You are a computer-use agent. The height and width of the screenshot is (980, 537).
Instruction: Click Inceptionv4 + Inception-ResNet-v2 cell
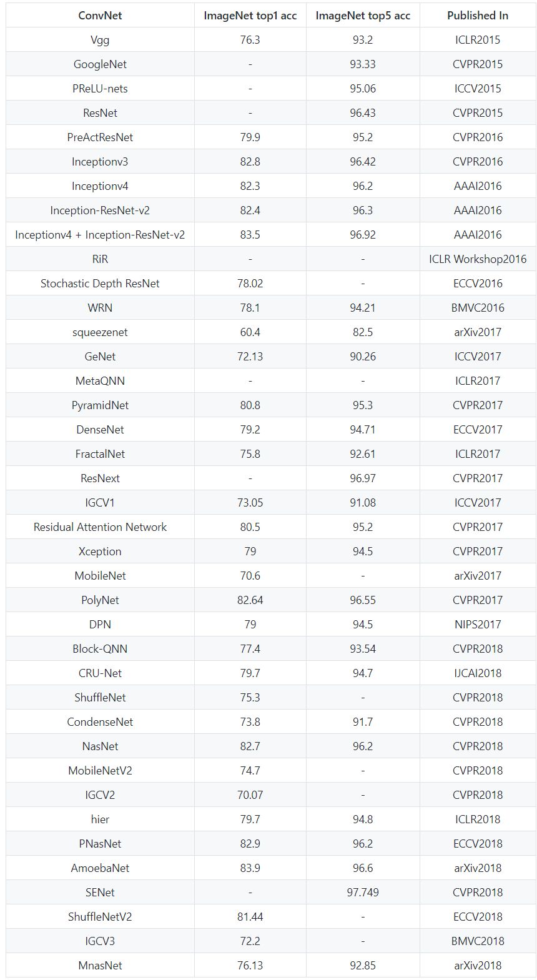click(100, 235)
